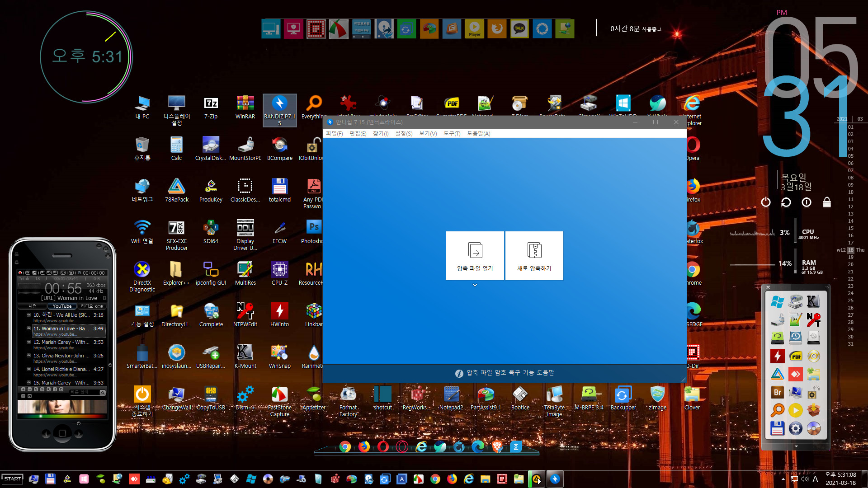Click the HWinfo desktop icon
The width and height of the screenshot is (868, 488).
[x=279, y=315]
